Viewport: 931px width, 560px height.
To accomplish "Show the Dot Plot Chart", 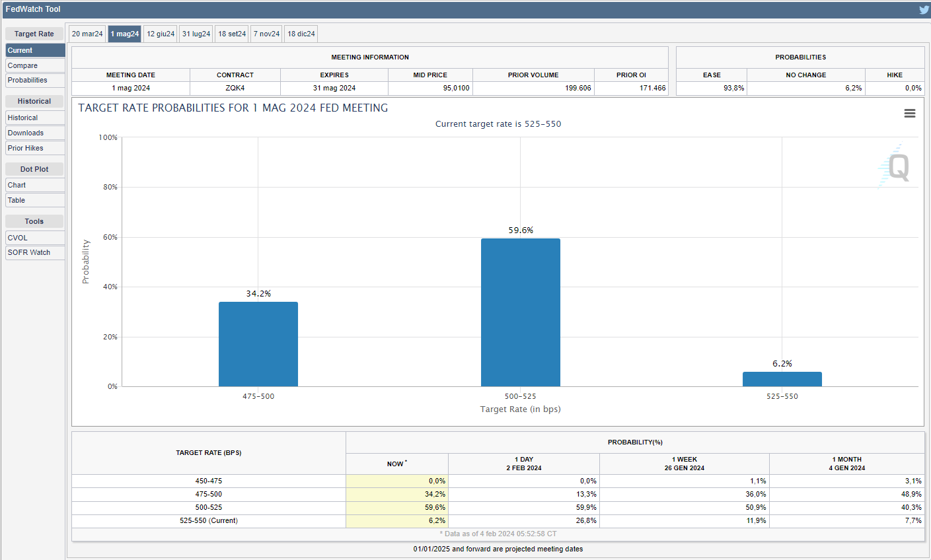I will (x=35, y=185).
